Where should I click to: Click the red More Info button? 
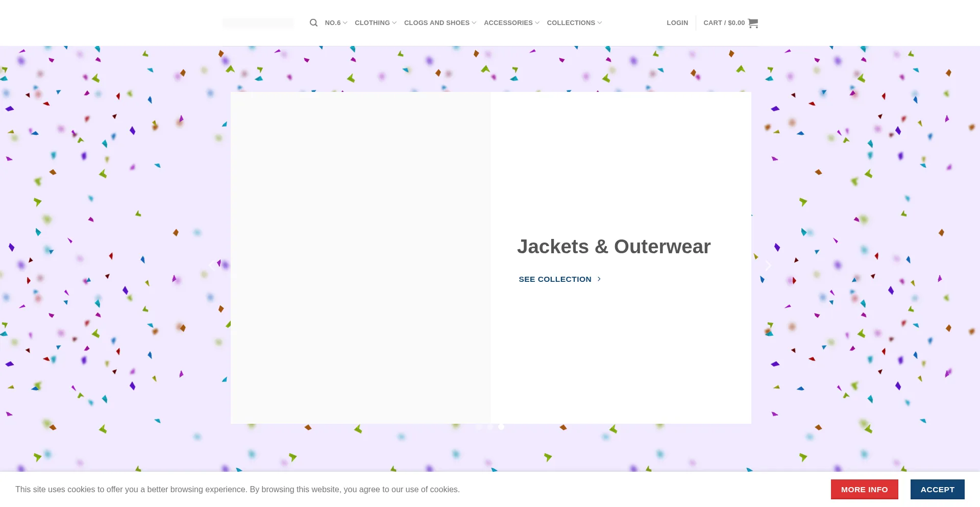click(864, 490)
